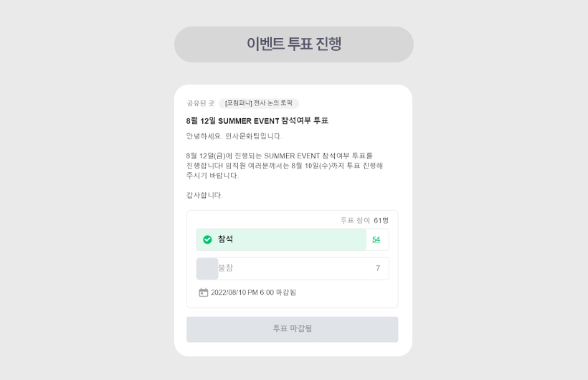Click the 불참 vote count of 7
The image size is (588, 380).
(378, 268)
